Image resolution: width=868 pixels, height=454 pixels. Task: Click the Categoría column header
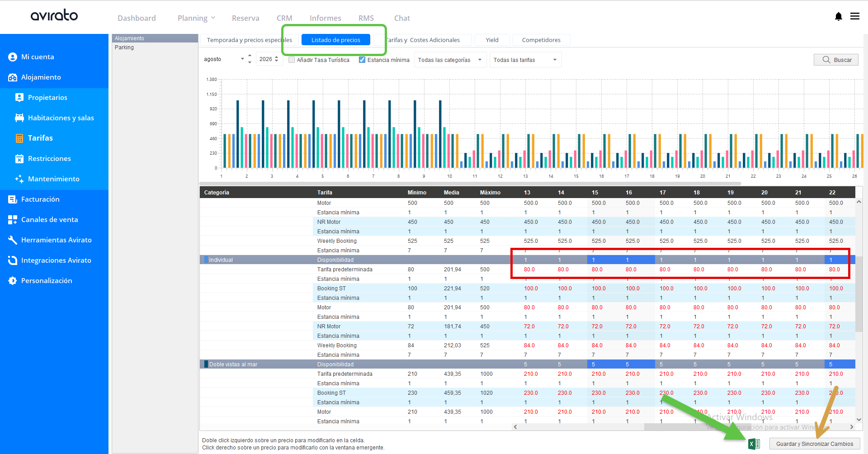(217, 193)
